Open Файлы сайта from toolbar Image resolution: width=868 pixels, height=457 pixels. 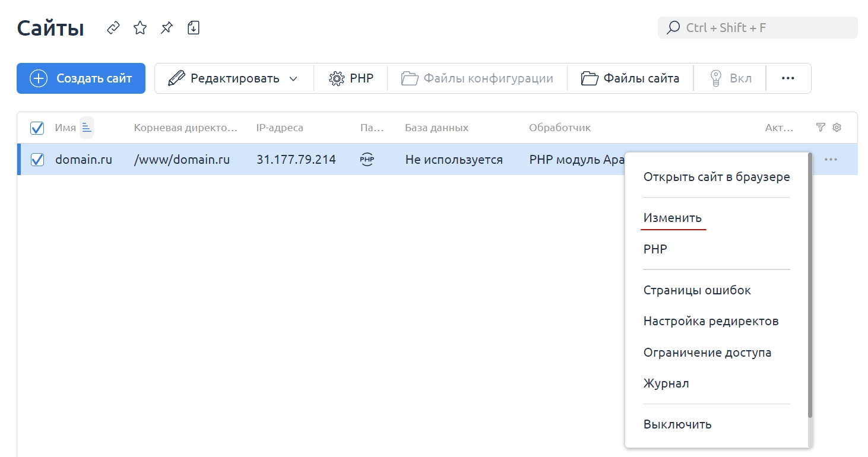[x=630, y=78]
